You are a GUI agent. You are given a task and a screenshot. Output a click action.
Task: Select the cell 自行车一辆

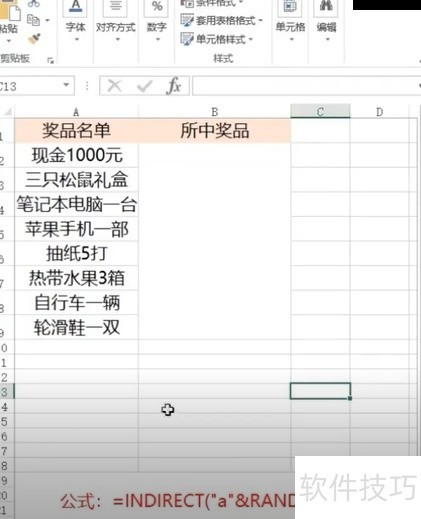point(76,303)
